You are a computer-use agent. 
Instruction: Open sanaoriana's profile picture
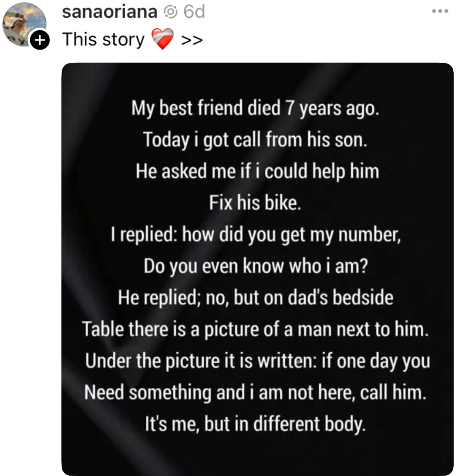(x=24, y=24)
